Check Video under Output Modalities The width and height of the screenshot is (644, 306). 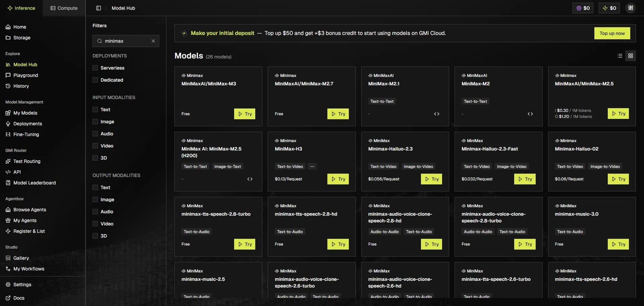(x=95, y=224)
